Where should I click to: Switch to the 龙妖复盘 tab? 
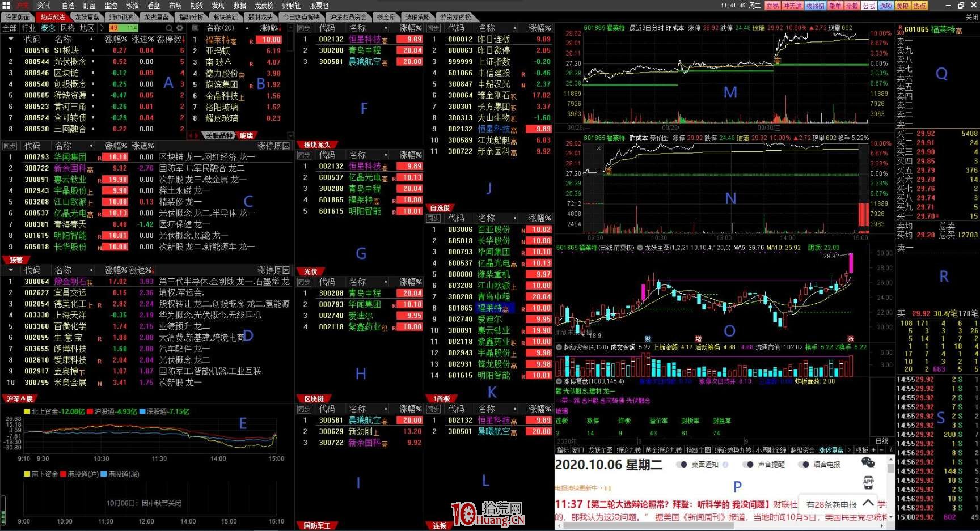pyautogui.click(x=87, y=17)
